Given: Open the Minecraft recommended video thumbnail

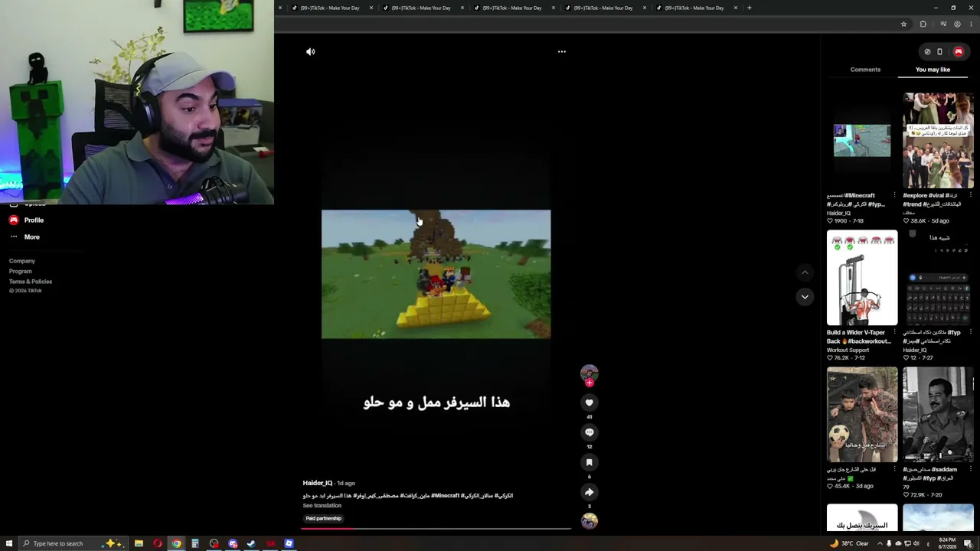Looking at the screenshot, I should [862, 140].
